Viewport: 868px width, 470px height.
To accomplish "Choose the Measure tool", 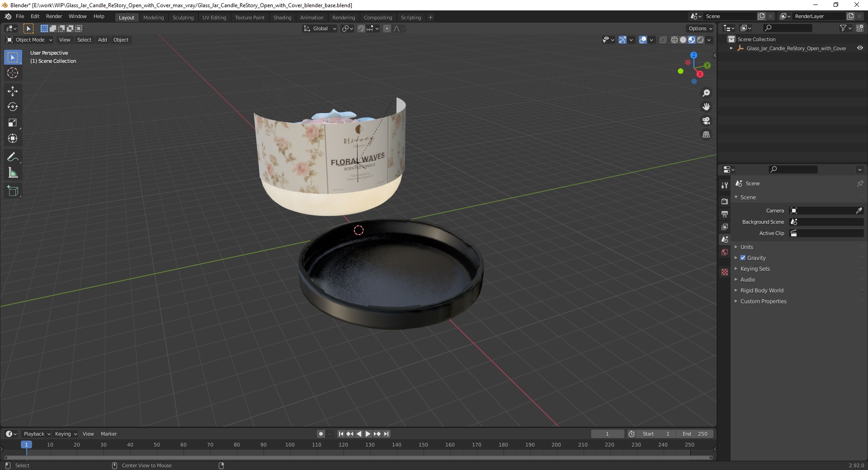I will pos(13,173).
